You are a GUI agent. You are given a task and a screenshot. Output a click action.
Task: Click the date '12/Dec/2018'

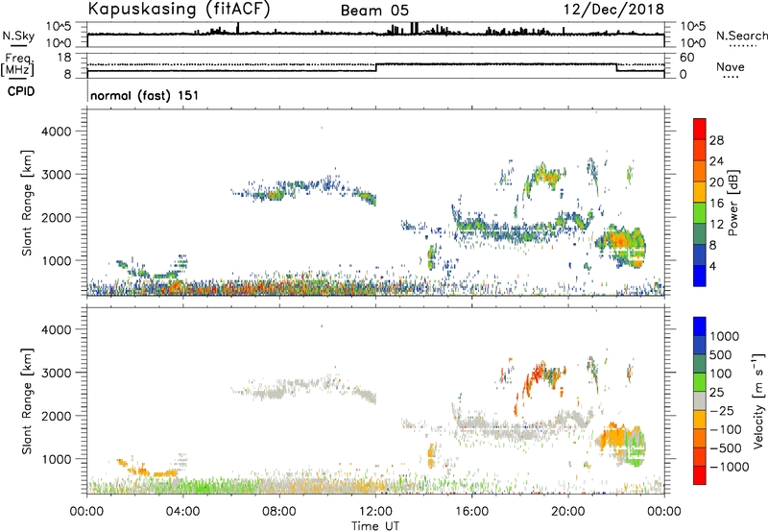pos(613,9)
